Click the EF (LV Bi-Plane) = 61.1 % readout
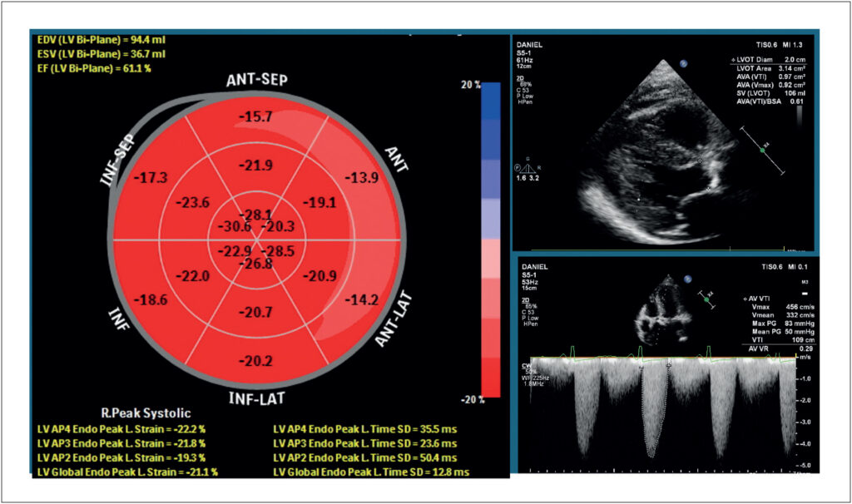 [x=94, y=68]
